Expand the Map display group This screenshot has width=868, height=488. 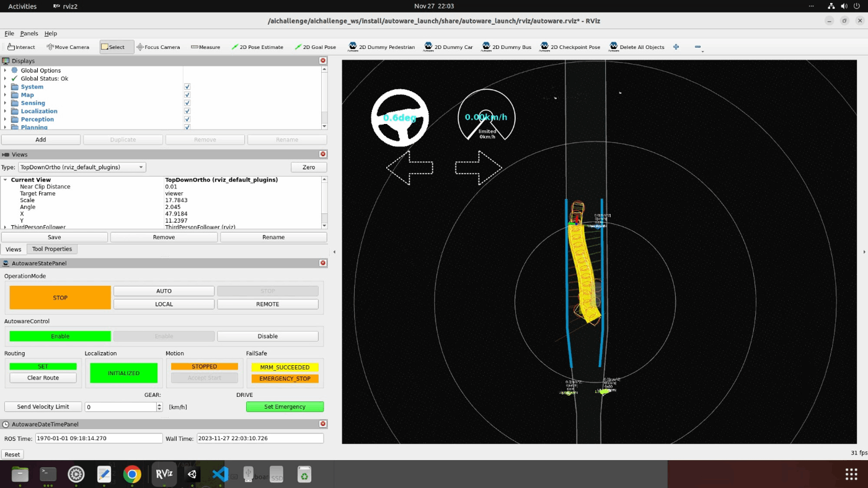[5, 95]
